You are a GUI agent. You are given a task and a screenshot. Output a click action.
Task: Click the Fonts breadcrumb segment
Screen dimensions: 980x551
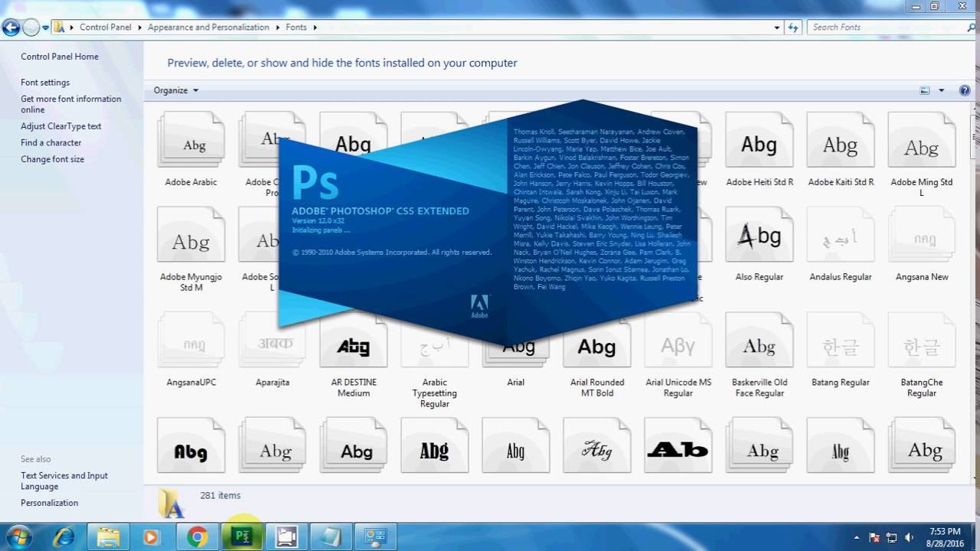tap(296, 27)
